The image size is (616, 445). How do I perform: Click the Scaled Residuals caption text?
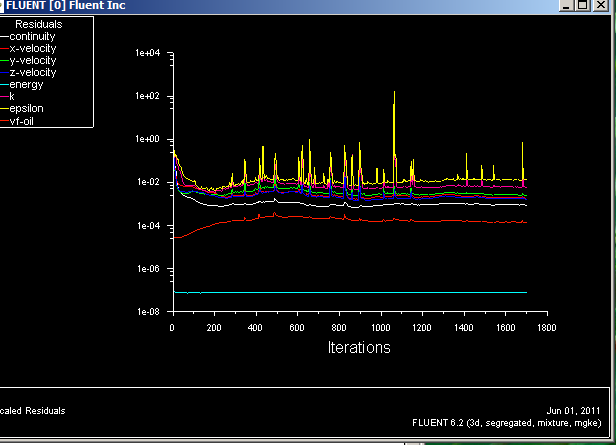tap(33, 410)
